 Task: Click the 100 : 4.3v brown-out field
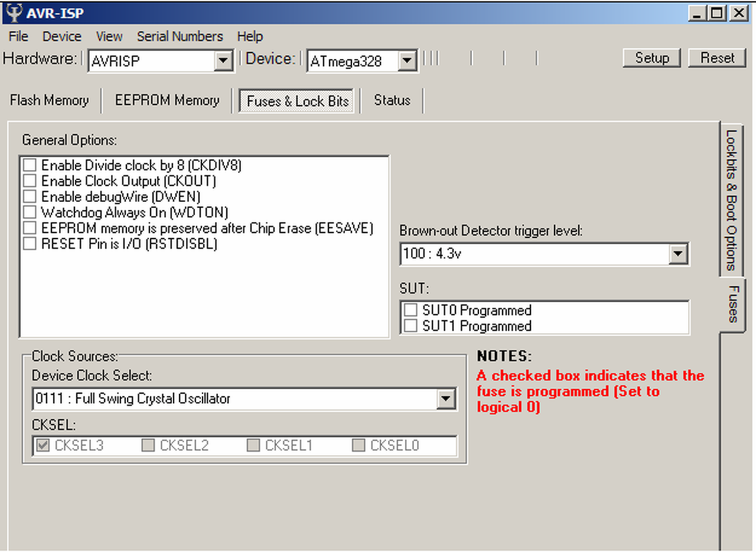[544, 254]
